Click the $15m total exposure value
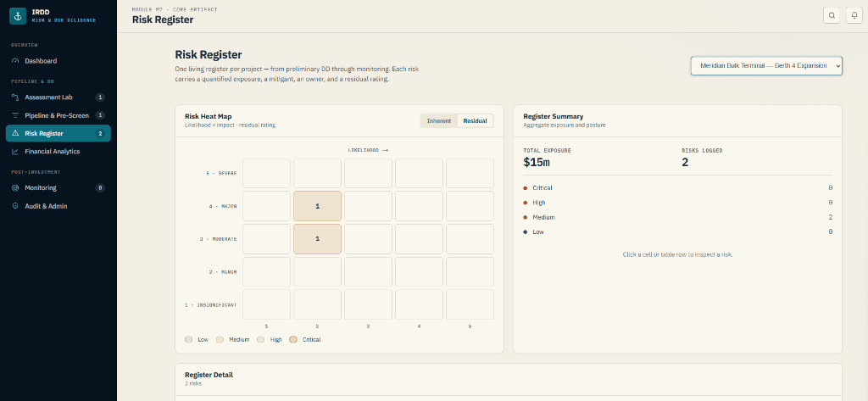 (x=537, y=162)
